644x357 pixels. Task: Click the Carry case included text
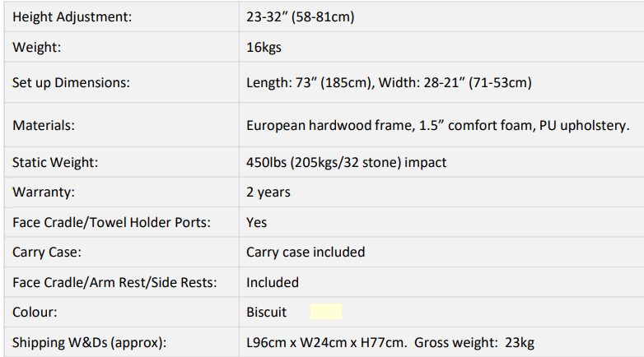[306, 252]
